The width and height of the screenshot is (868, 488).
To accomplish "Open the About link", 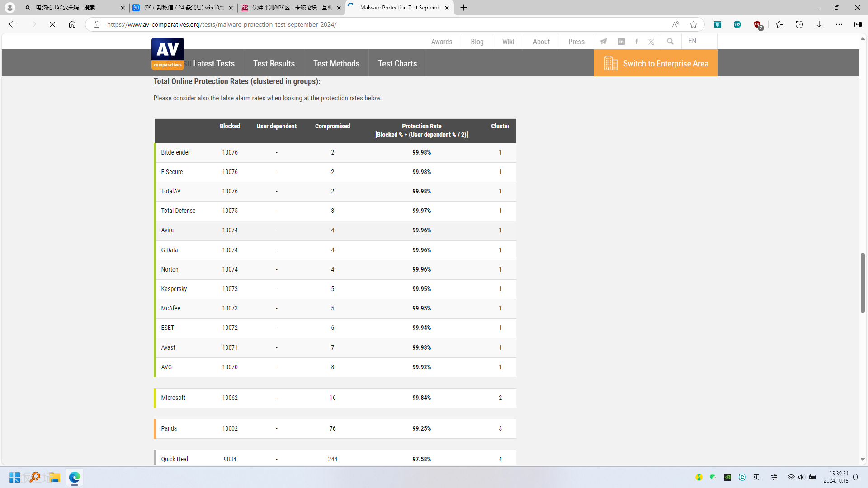I will pos(541,42).
